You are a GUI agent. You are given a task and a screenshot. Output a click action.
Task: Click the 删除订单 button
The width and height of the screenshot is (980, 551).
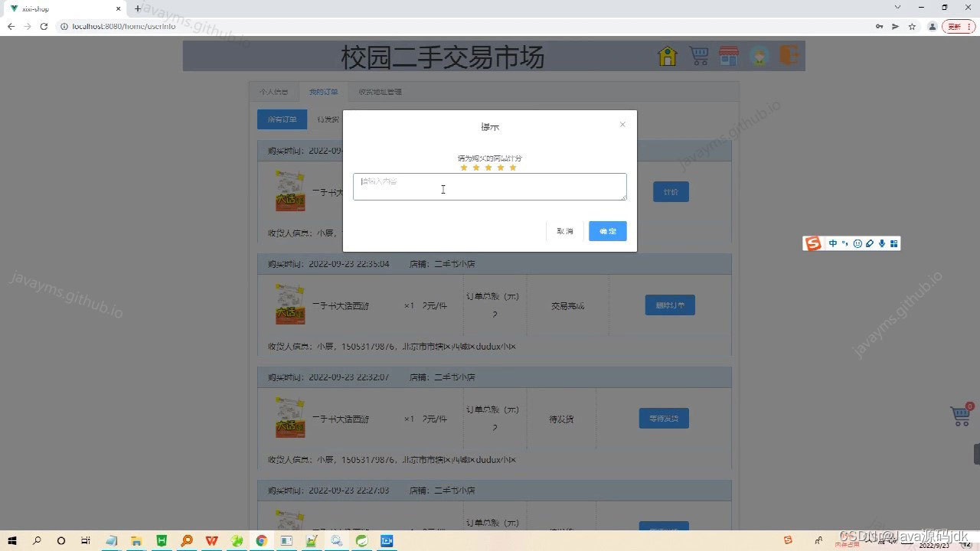tap(670, 305)
